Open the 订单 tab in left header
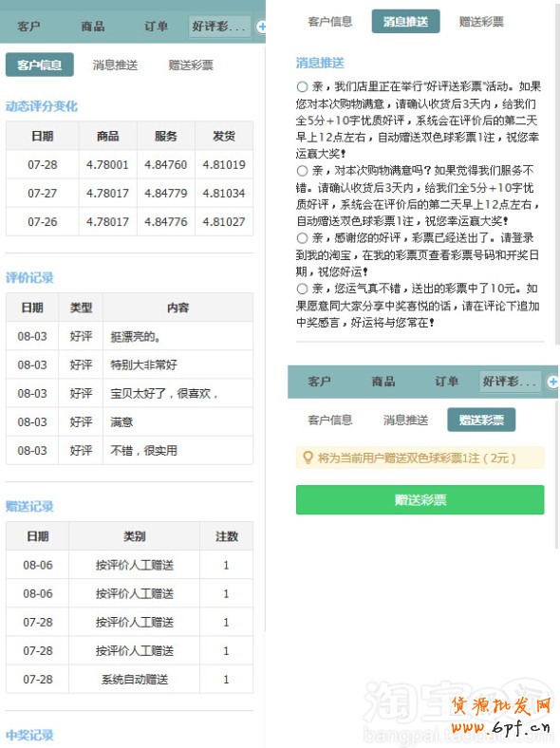The height and width of the screenshot is (748, 560). pos(156,27)
